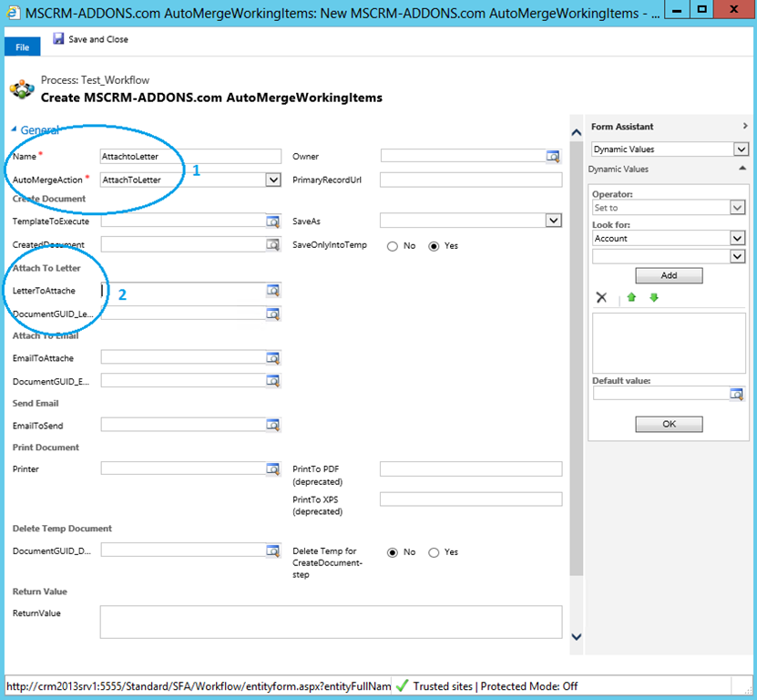Collapse Form Assistant with chevron
The height and width of the screenshot is (700, 757).
coord(745,126)
